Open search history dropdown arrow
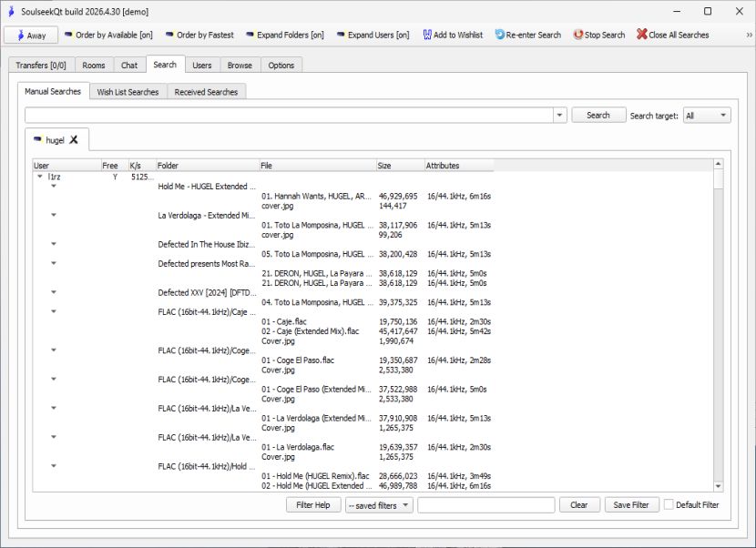Image resolution: width=756 pixels, height=548 pixels. (560, 116)
